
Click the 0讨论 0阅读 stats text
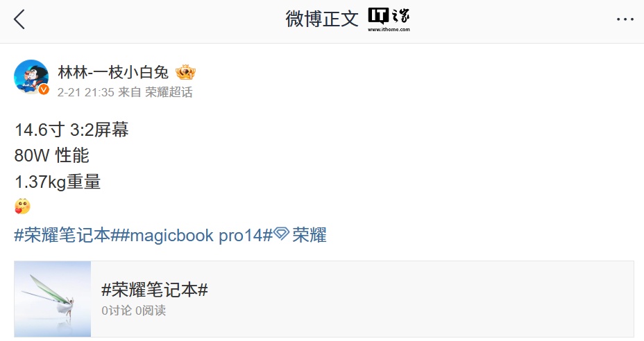[x=133, y=311]
